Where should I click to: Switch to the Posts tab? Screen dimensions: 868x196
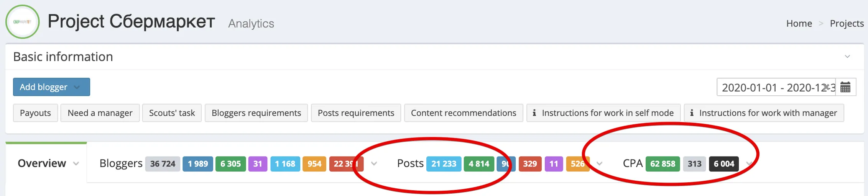point(410,163)
